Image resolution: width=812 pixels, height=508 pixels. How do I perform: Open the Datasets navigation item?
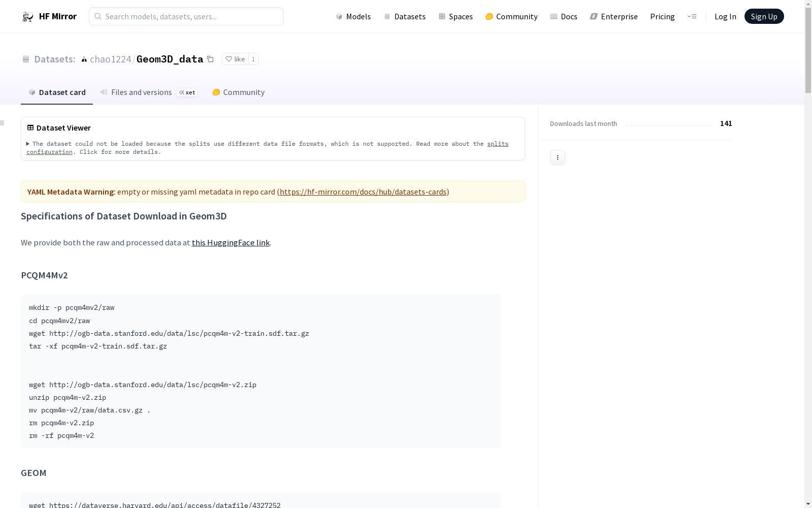[404, 16]
